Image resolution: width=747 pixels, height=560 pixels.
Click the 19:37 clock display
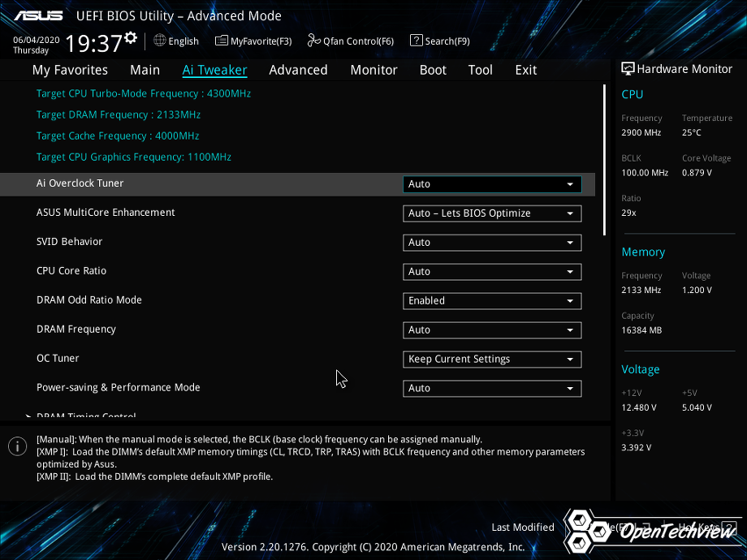94,43
